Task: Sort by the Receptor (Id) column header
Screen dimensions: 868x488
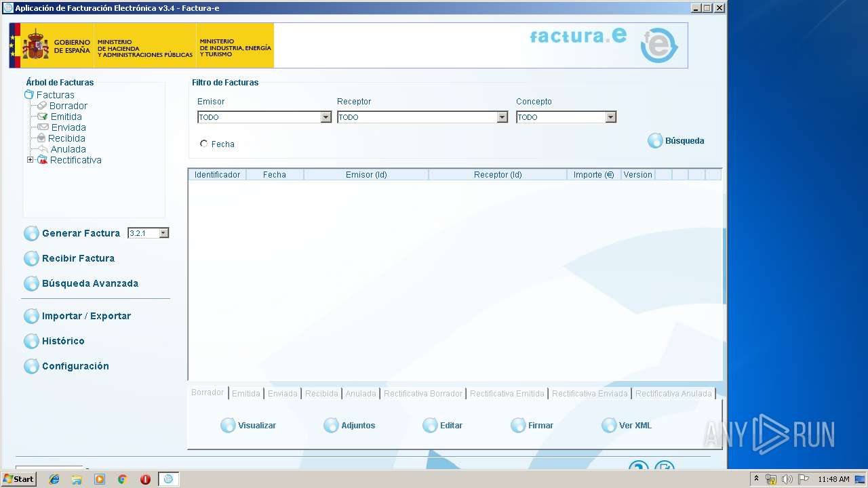Action: [x=498, y=175]
